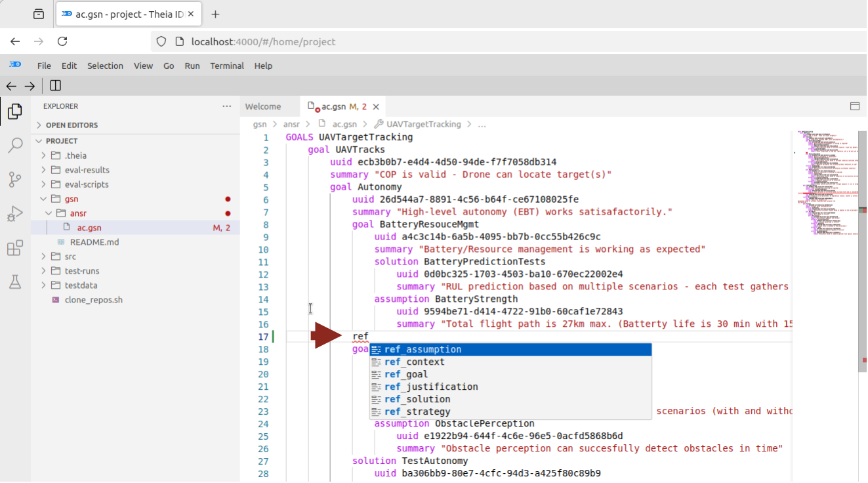
Task: Toggle sidebar layout icon in toolbar
Action: pyautogui.click(x=55, y=86)
